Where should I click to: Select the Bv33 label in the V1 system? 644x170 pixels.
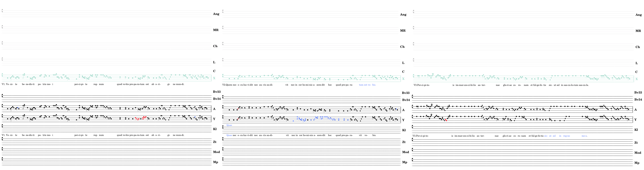[217, 92]
